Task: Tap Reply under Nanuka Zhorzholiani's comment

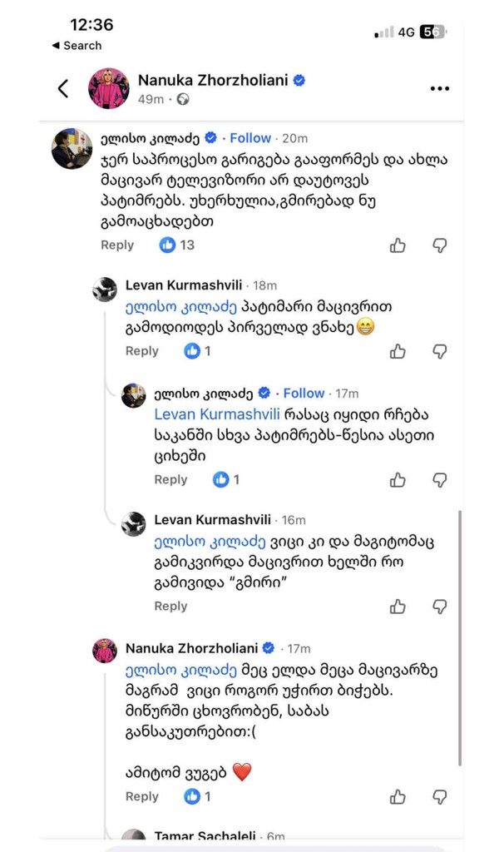Action: tap(141, 796)
